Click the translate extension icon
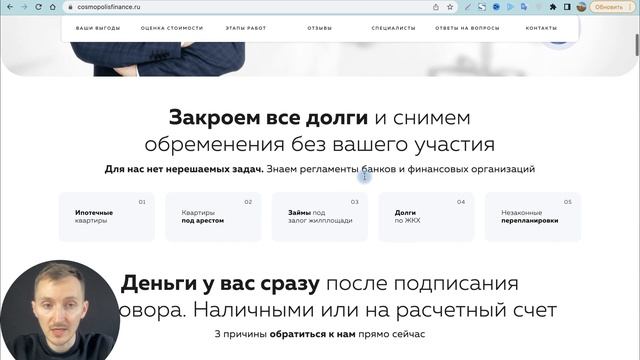 pyautogui.click(x=524, y=7)
